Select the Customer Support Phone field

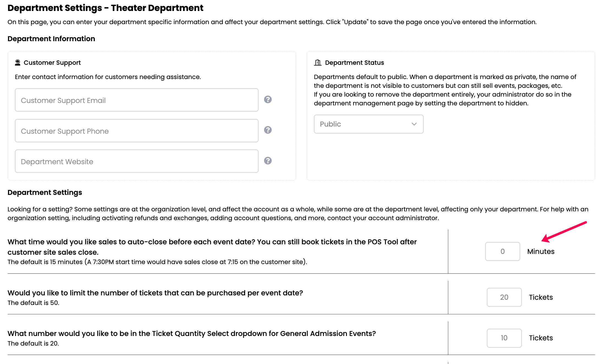pos(137,131)
